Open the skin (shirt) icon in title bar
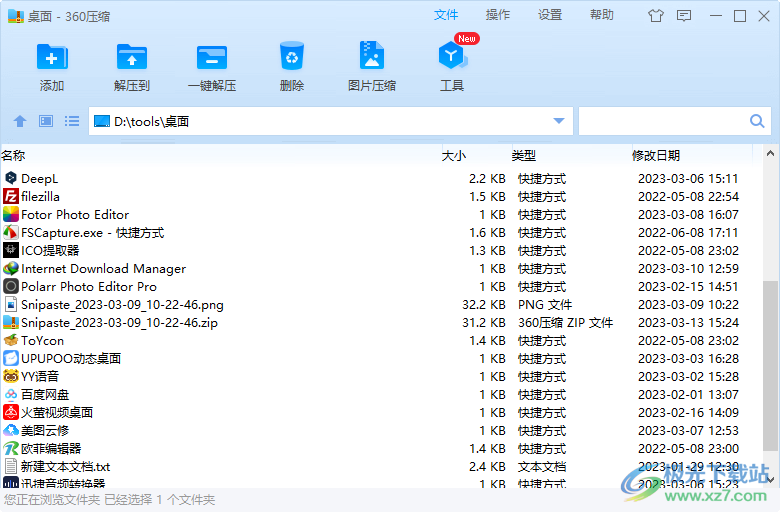This screenshot has width=780, height=512. (656, 16)
